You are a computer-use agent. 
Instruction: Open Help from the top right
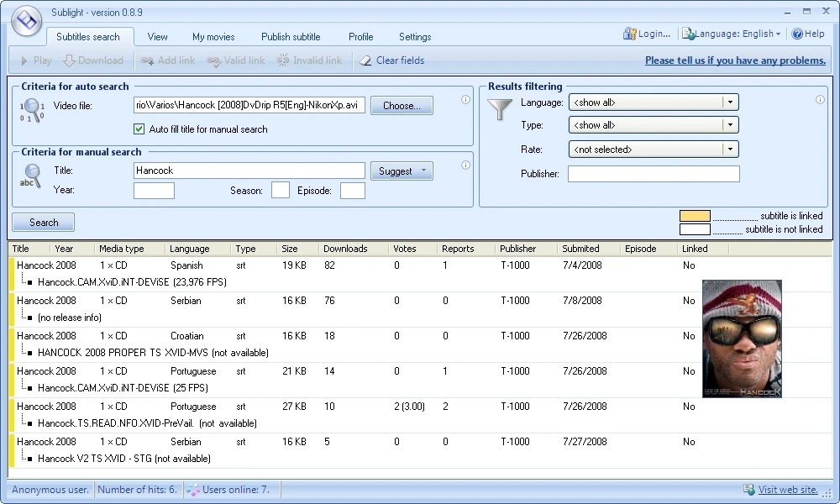808,34
